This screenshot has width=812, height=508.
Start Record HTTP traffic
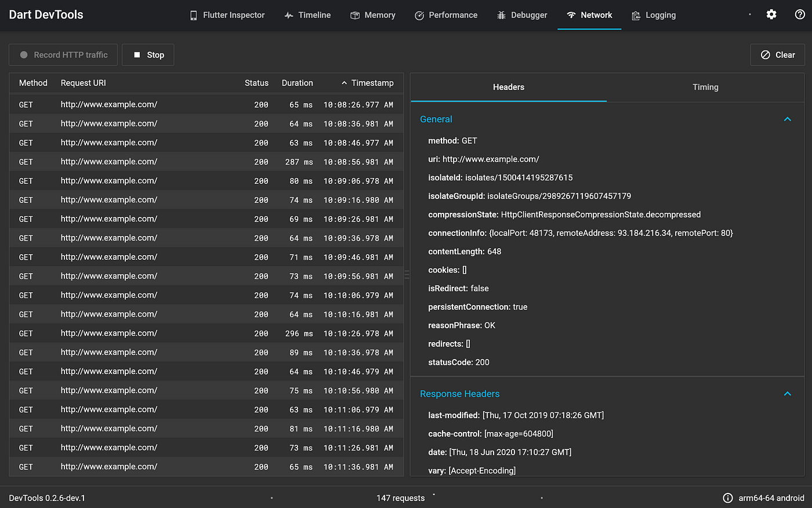click(x=63, y=55)
